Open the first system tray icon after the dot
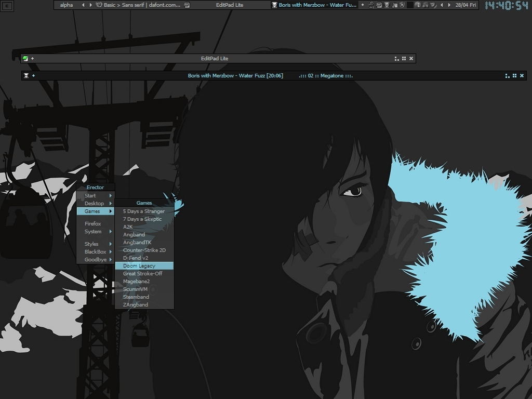 [x=371, y=5]
